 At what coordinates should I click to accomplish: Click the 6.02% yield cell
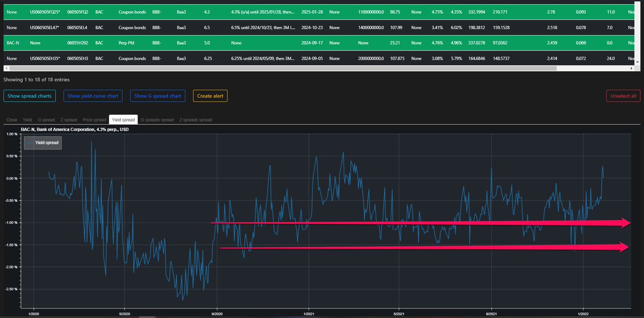[456, 27]
